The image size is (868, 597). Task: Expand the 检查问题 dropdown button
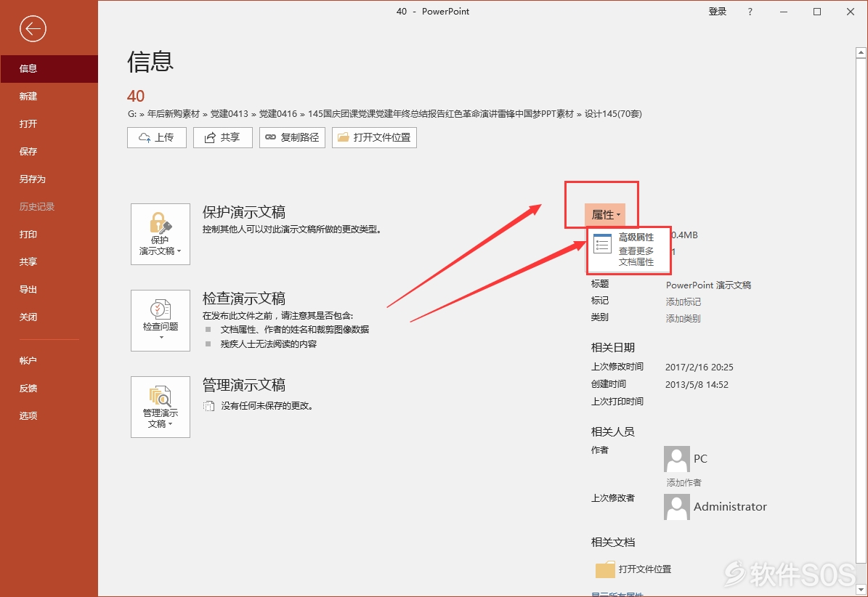[x=161, y=320]
